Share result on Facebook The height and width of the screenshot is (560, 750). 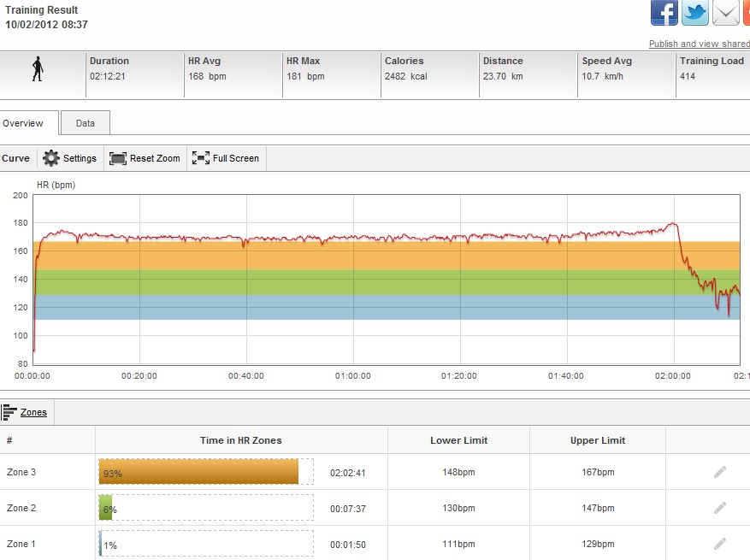[x=664, y=13]
